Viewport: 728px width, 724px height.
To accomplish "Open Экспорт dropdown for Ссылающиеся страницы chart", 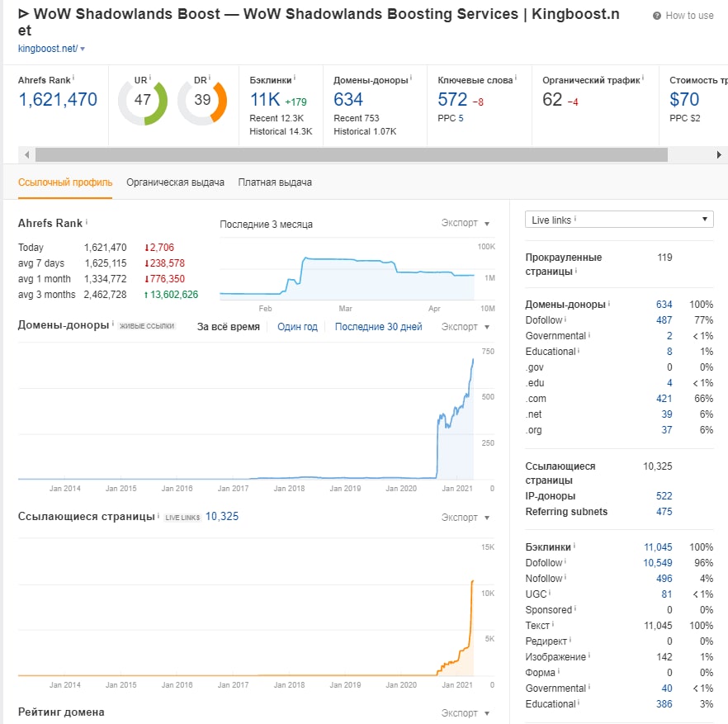I will coord(466,518).
